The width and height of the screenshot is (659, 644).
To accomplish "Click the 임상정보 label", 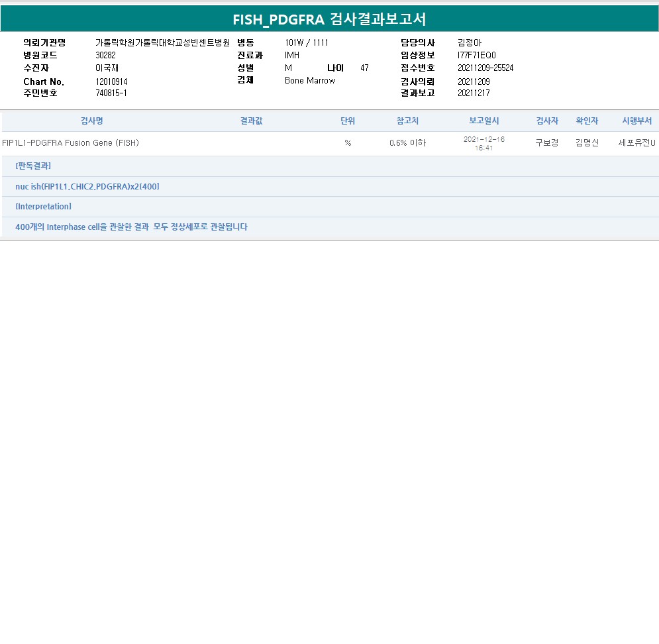I will (418, 55).
